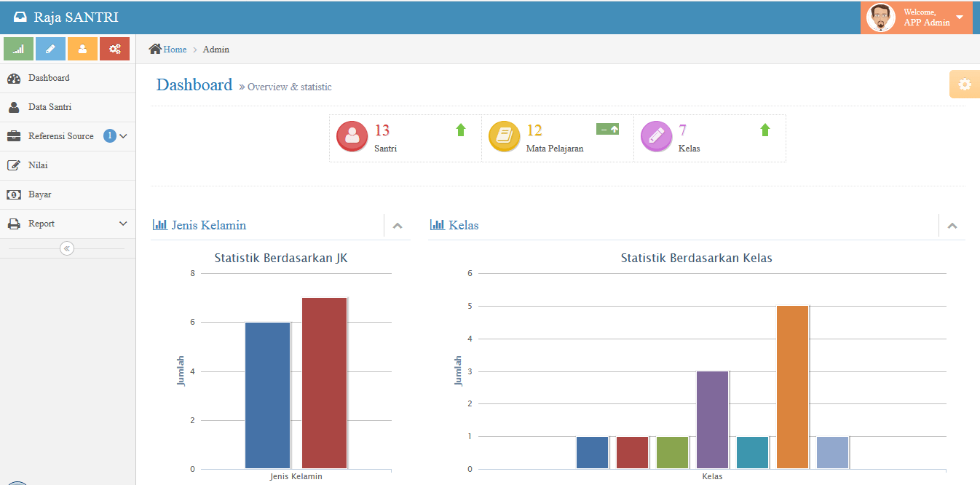Go to Bayar in the sidebar
Screen dimensions: 980x485
[39, 194]
